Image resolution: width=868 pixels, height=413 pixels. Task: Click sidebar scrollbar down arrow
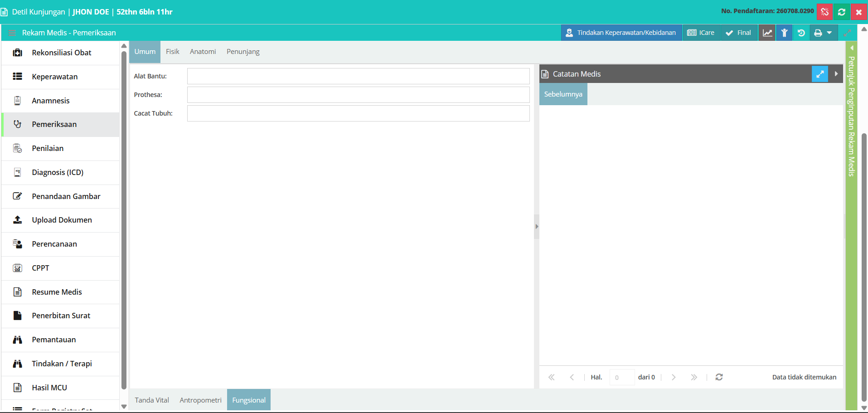[124, 407]
